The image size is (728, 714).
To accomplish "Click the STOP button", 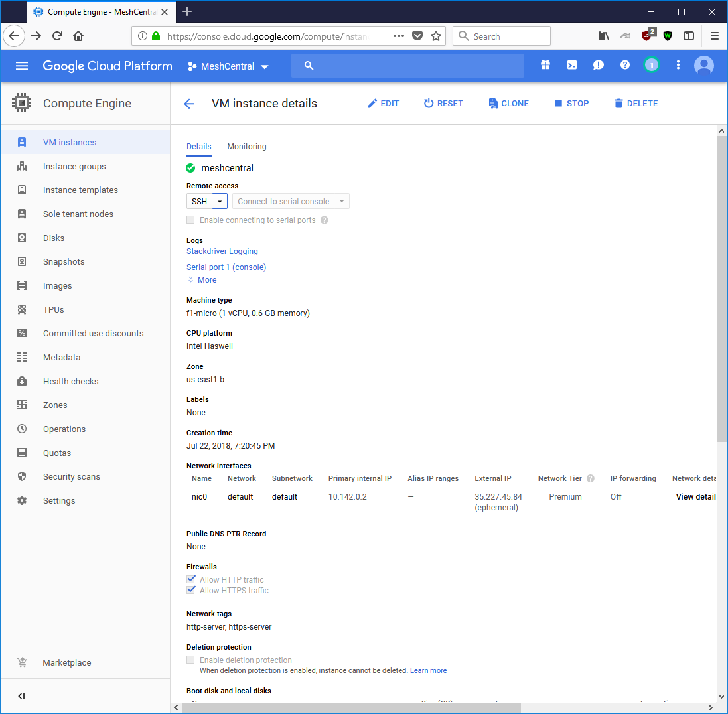I will (x=572, y=104).
